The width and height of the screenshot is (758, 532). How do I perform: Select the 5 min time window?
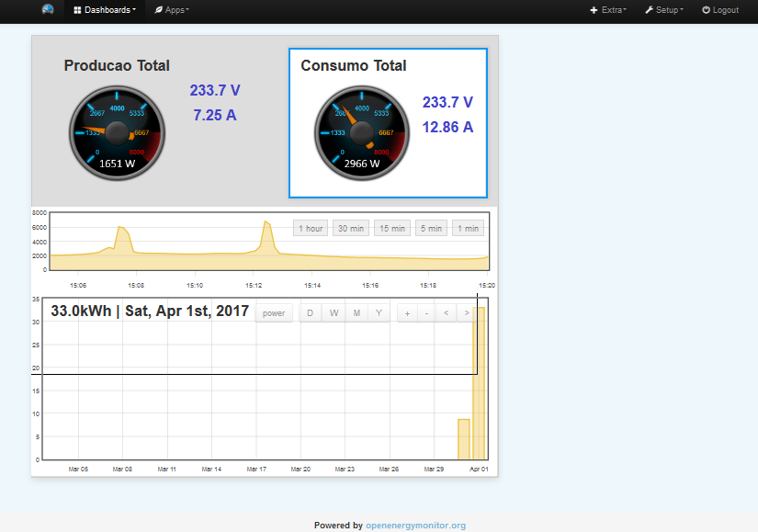click(x=432, y=228)
